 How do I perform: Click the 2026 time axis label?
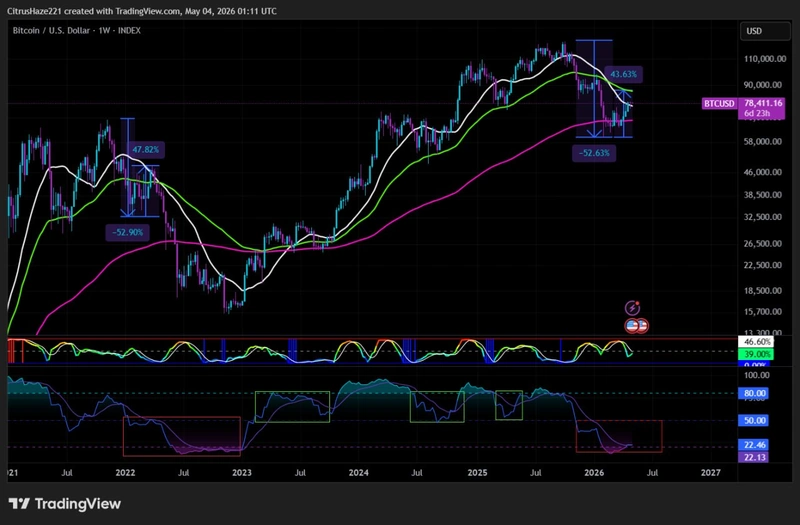[594, 473]
